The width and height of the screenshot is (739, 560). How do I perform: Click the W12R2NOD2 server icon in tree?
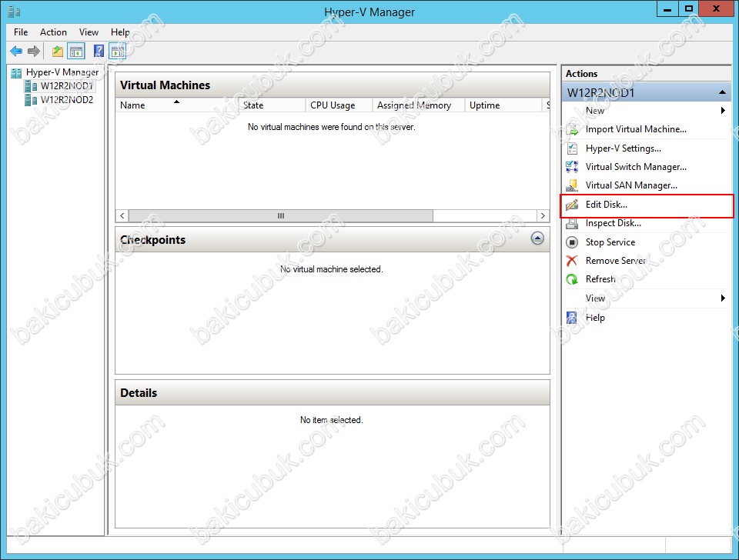(31, 100)
